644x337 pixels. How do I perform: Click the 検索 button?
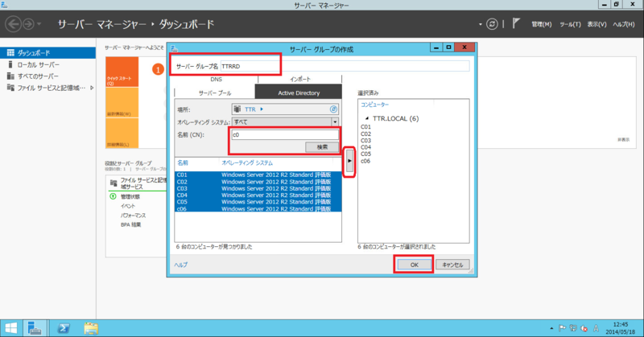point(322,147)
